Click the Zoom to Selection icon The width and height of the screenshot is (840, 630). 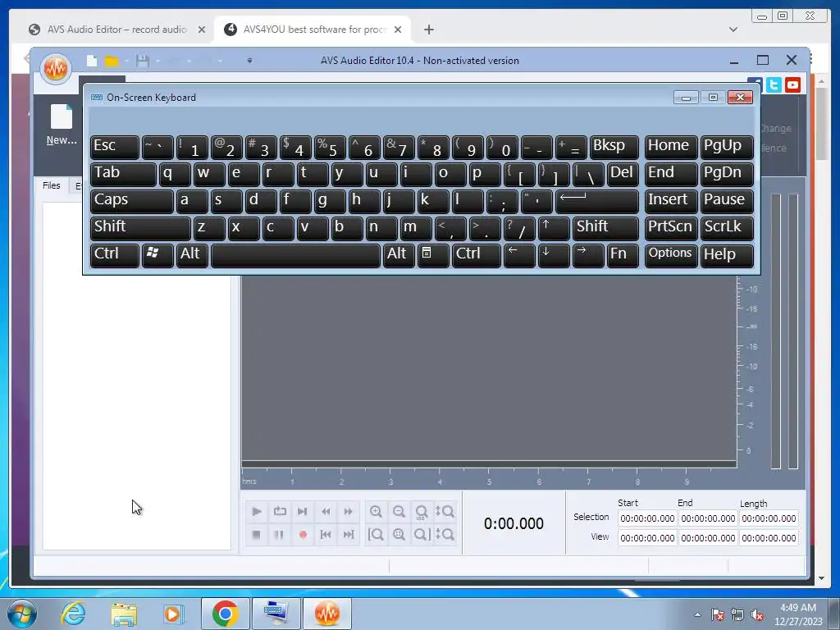click(399, 535)
